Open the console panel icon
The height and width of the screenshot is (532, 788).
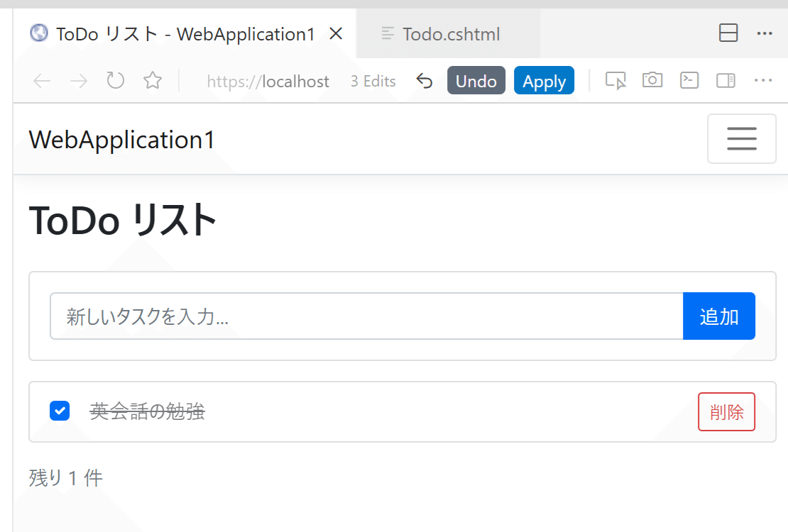[689, 81]
